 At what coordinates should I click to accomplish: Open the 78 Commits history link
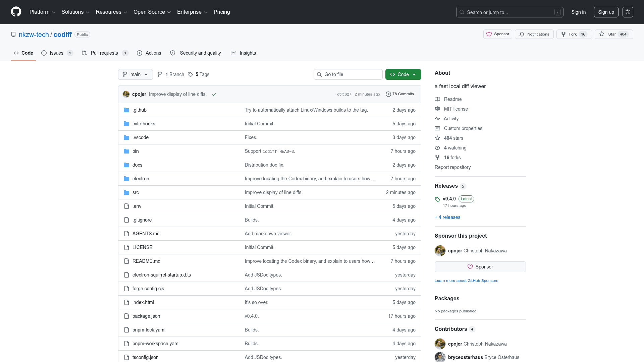pos(400,94)
